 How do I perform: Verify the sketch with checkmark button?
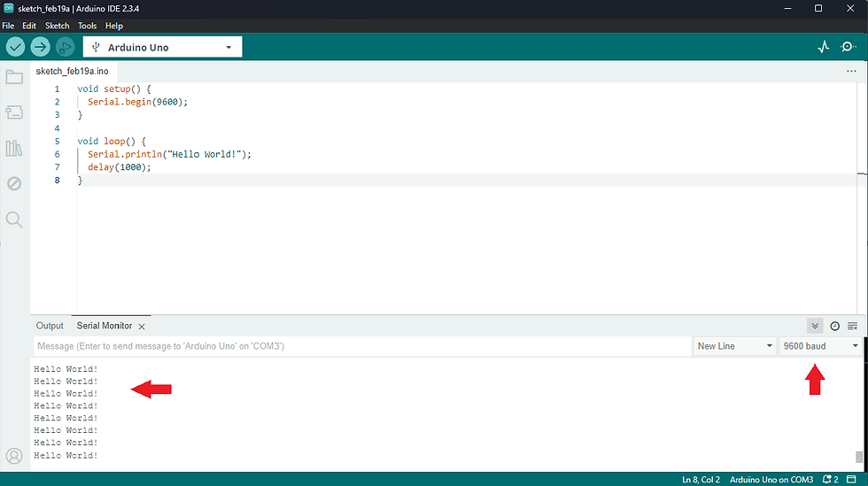16,47
